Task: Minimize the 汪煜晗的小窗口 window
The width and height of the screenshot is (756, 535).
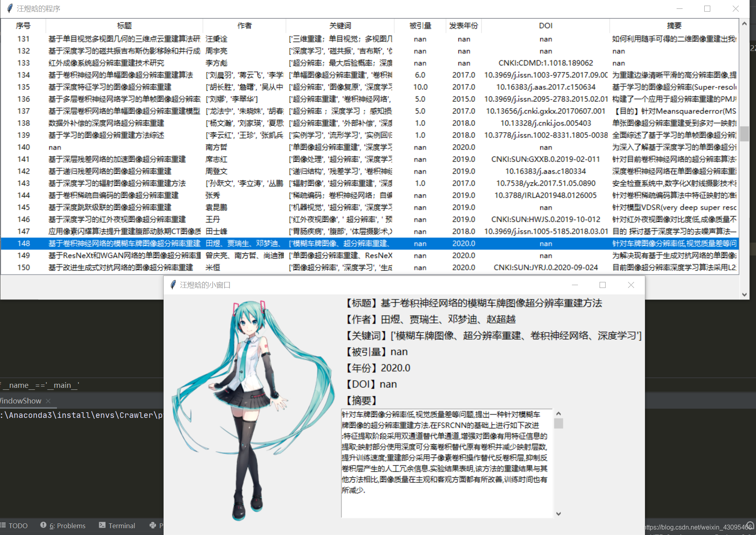Action: [x=575, y=285]
